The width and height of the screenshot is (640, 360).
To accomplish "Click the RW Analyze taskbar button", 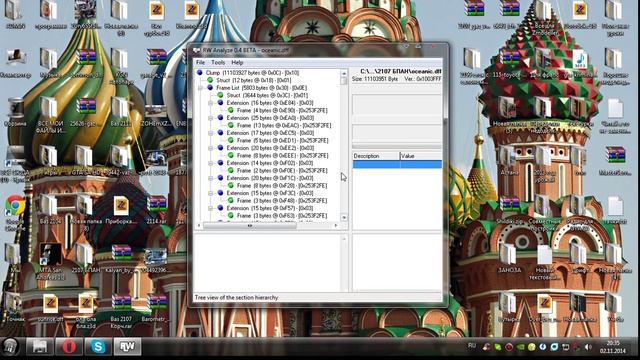I will tap(127, 347).
